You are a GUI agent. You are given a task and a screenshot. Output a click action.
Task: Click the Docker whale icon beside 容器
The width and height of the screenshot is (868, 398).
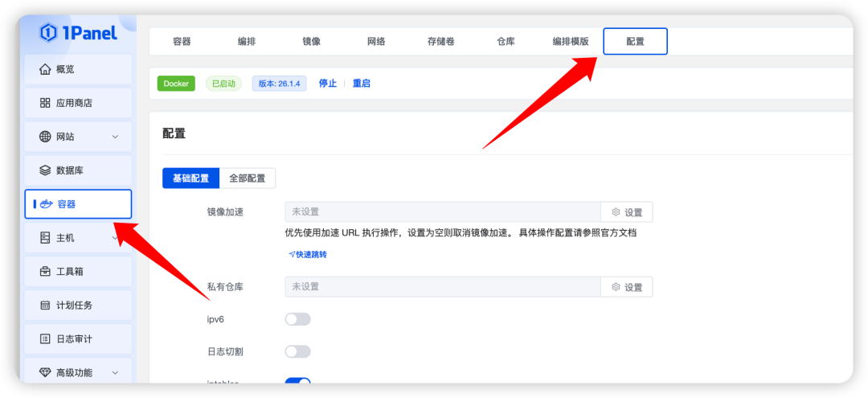click(x=45, y=204)
